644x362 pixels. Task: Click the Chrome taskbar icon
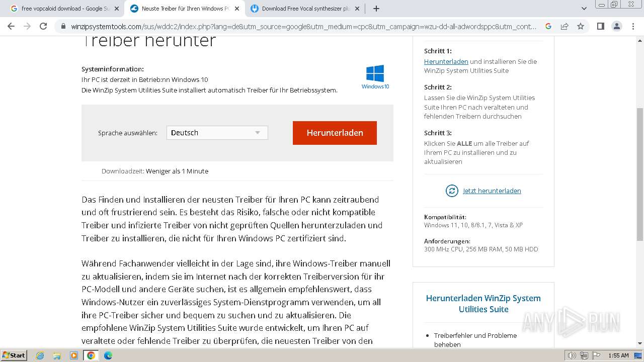pyautogui.click(x=91, y=355)
